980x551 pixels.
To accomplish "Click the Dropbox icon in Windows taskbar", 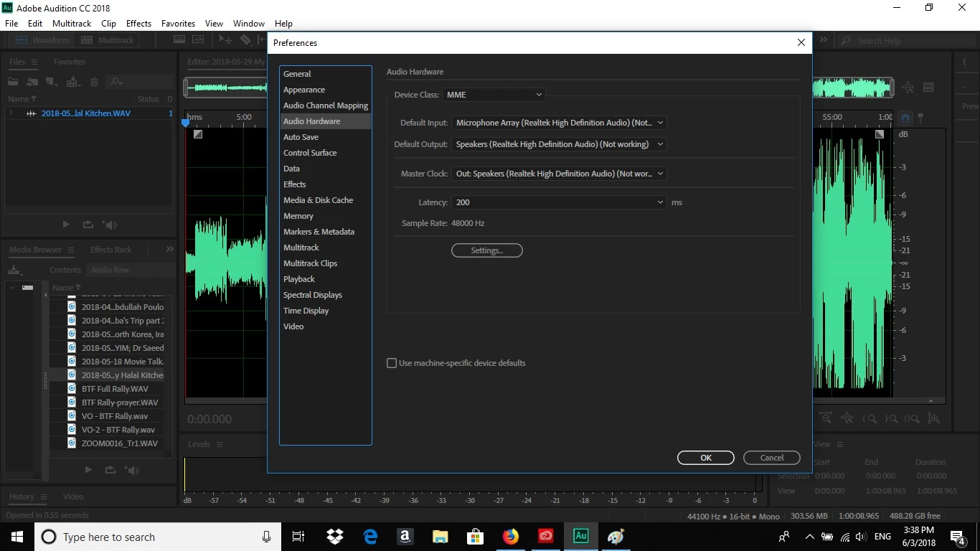I will [335, 537].
